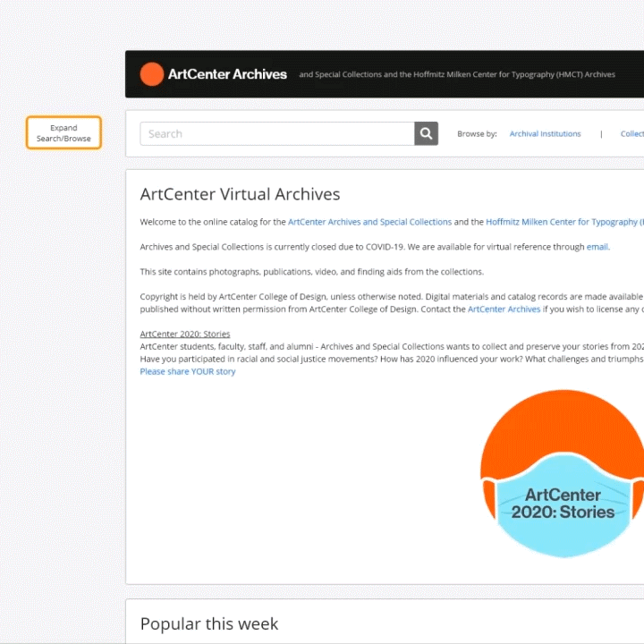Click the magnifying glass search button
Viewport: 644px width, 644px height.
click(426, 133)
